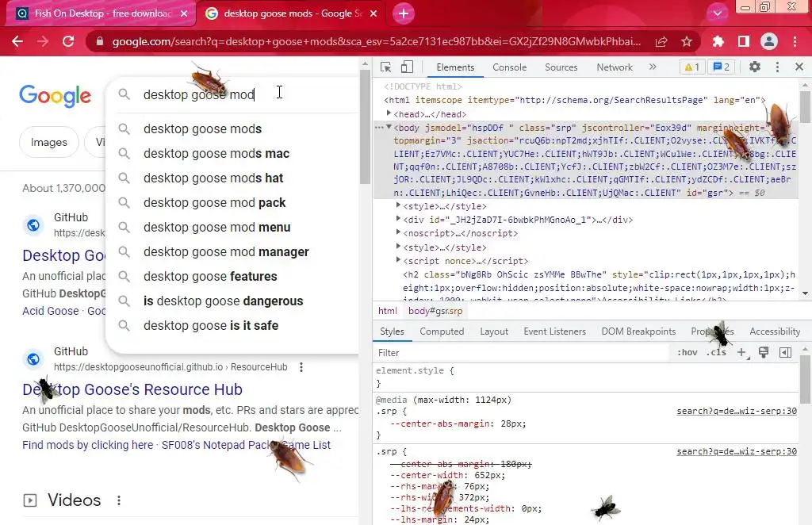Open the Acid Goose sitelink
The height and width of the screenshot is (525, 812).
coord(50,311)
